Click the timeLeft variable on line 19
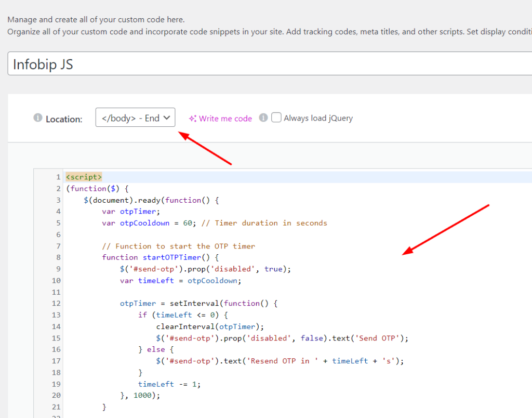Screen dimensions: 532x418 [156, 384]
